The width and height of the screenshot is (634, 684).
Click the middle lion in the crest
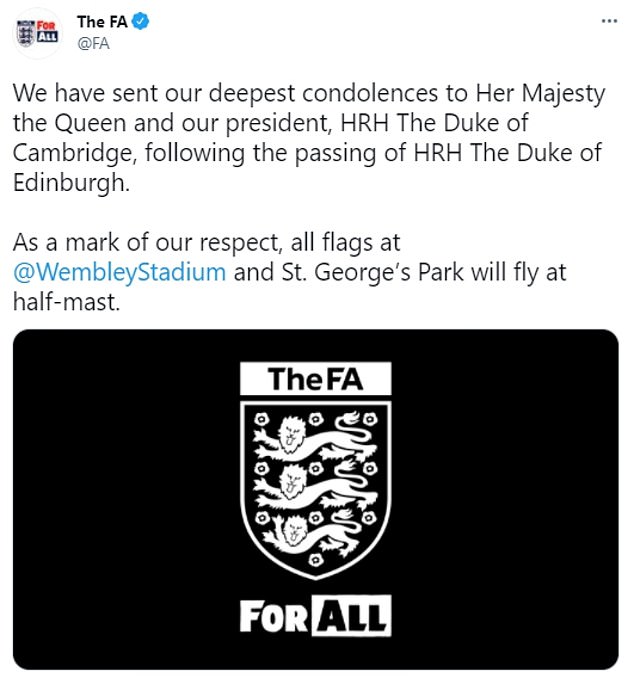[315, 486]
